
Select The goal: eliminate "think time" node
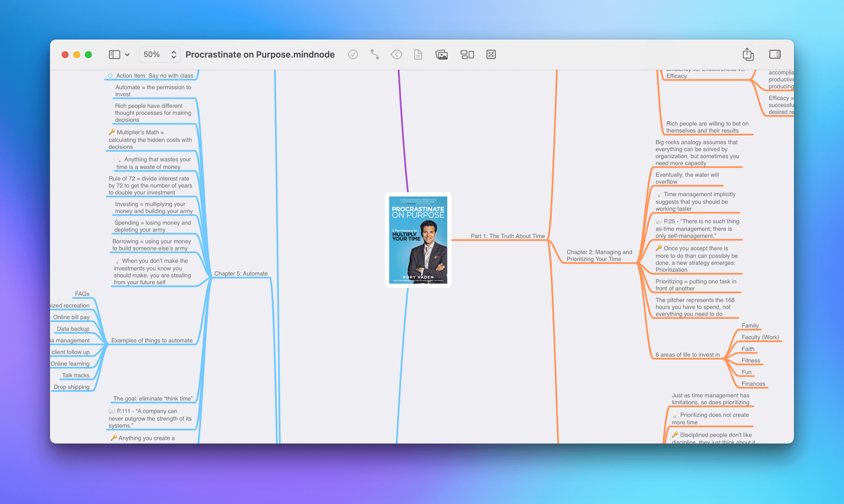(x=153, y=398)
